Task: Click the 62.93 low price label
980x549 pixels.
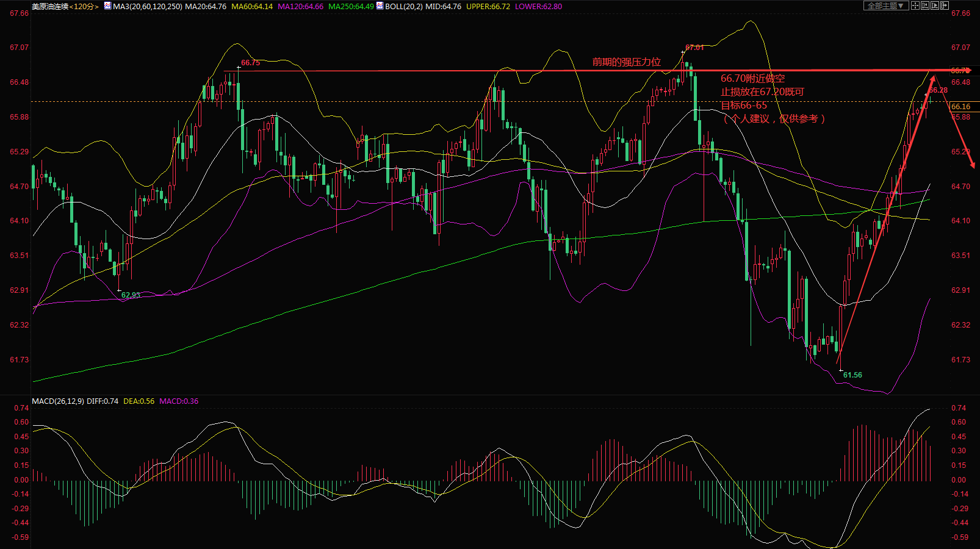Action: click(x=131, y=295)
